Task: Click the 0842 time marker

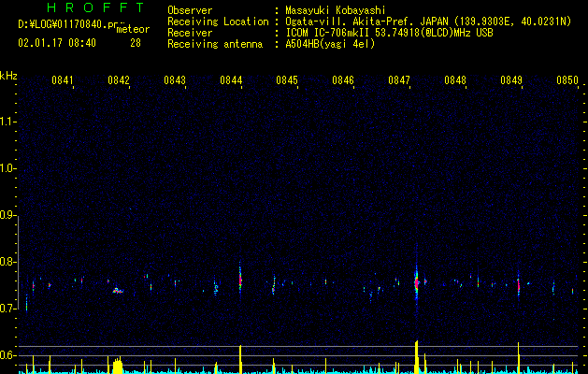Action: tap(119, 80)
